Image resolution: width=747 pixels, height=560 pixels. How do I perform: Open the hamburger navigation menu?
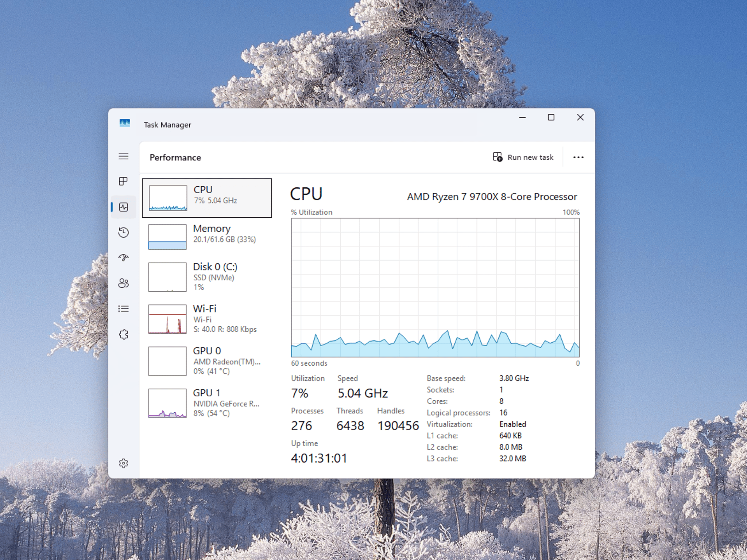point(124,156)
